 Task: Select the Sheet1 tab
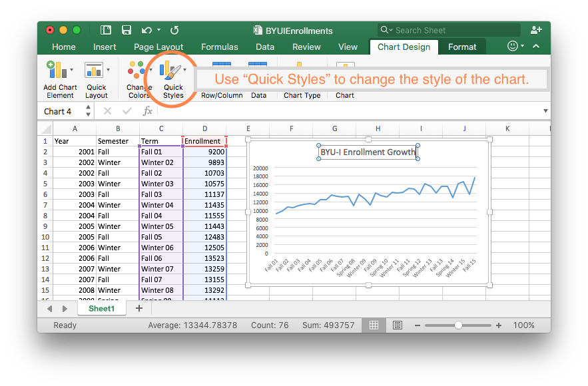point(102,308)
